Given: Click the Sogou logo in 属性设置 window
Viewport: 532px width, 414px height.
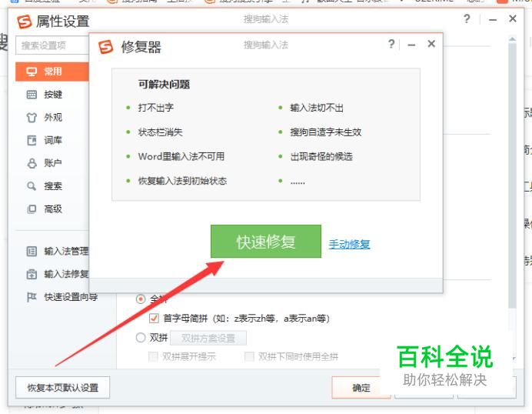Looking at the screenshot, I should click(x=24, y=22).
